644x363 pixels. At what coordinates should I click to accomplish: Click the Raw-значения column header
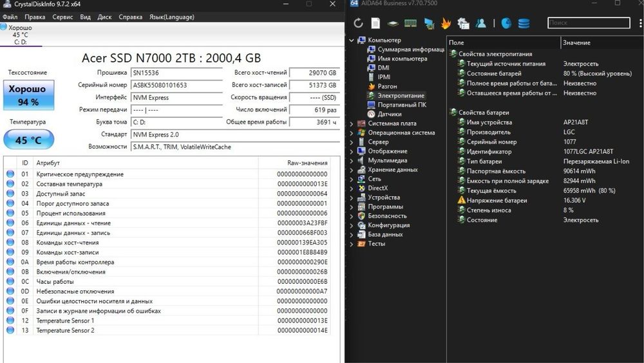[294, 163]
